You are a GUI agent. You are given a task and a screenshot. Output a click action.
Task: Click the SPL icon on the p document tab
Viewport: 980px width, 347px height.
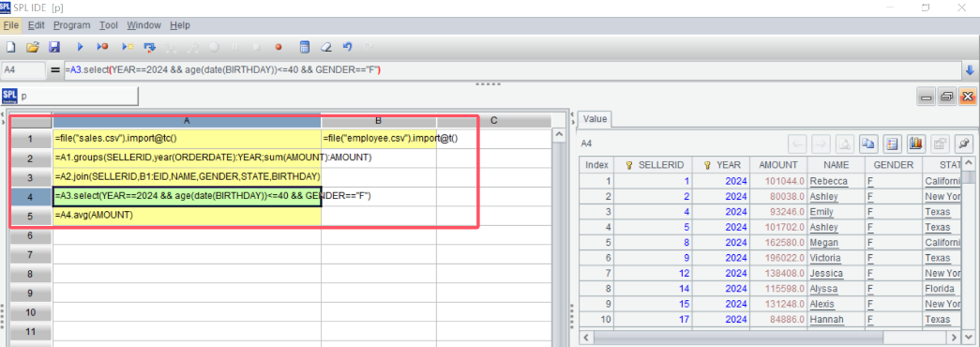pos(9,96)
